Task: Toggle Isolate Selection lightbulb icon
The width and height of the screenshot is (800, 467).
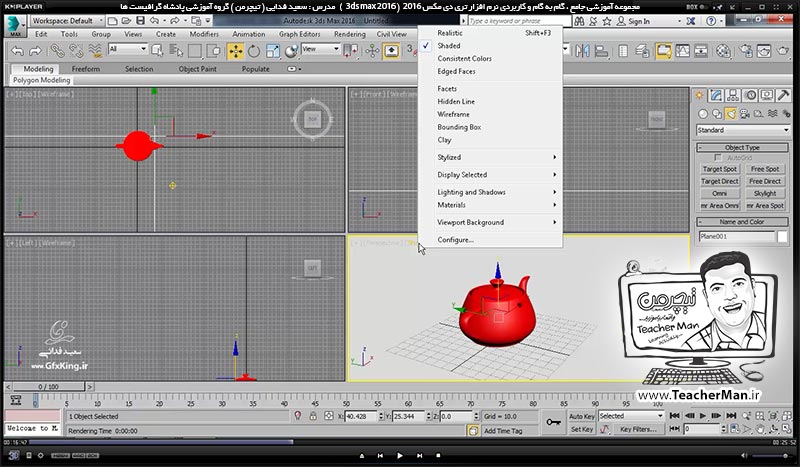Action: tap(298, 416)
